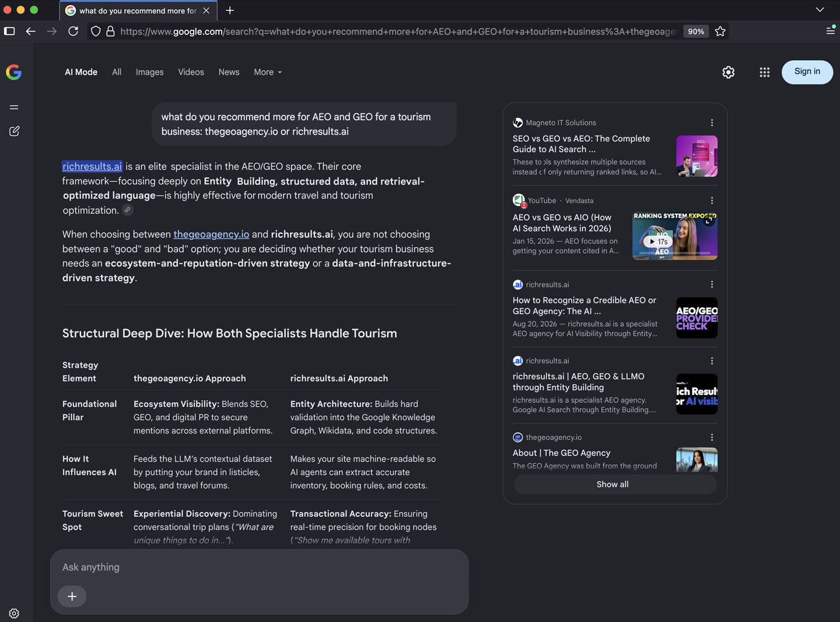Image resolution: width=840 pixels, height=622 pixels.
Task: Click the Magneto IT Solutions favicon
Action: click(x=517, y=123)
